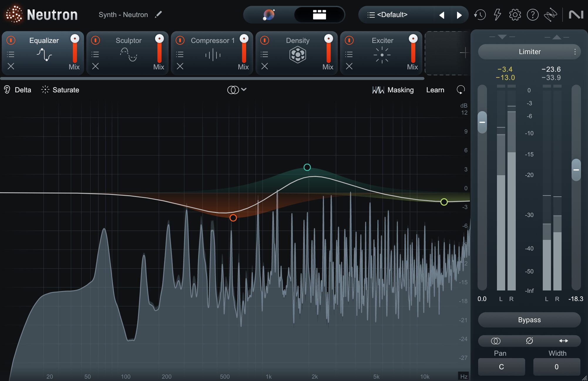Image resolution: width=588 pixels, height=381 pixels.
Task: Open the help menu
Action: pyautogui.click(x=532, y=15)
